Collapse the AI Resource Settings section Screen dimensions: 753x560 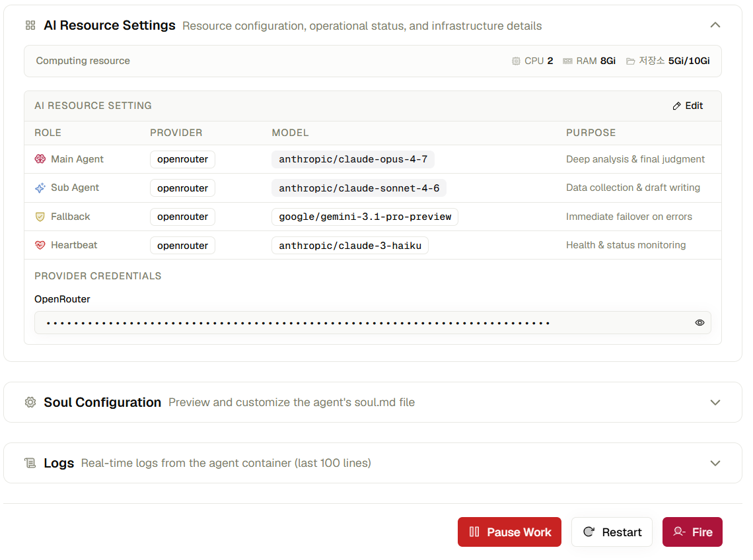point(715,25)
